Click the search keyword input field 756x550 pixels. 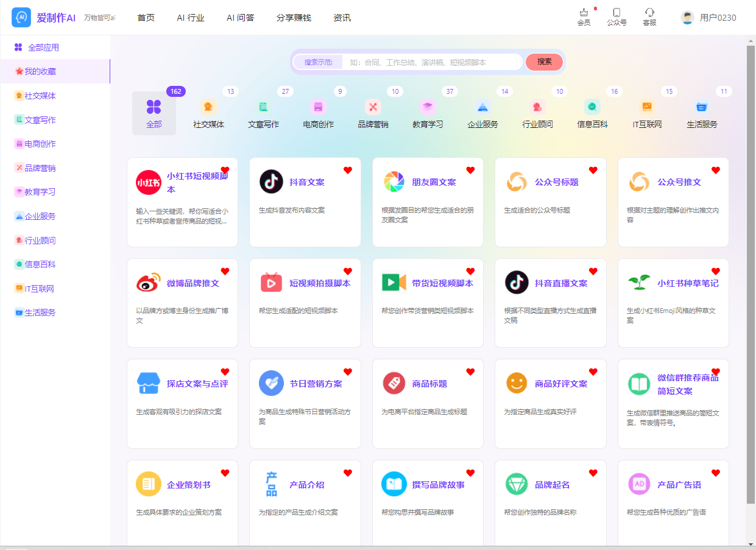(x=431, y=62)
